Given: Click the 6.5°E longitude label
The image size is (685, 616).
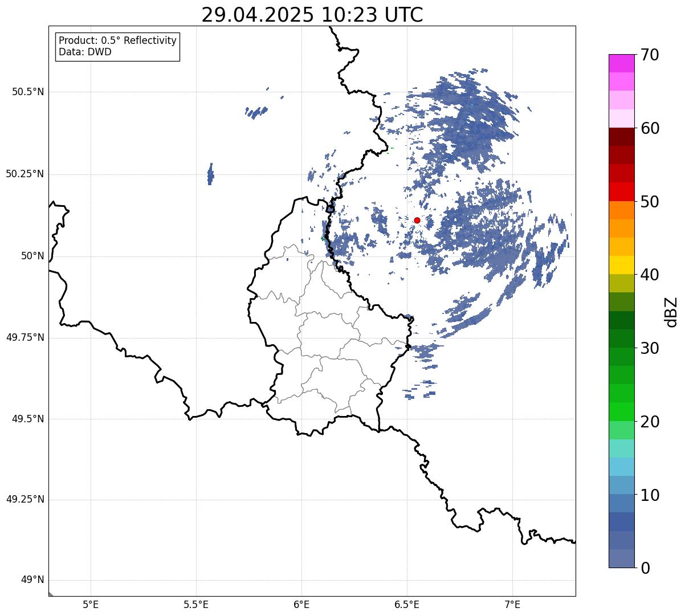Looking at the screenshot, I should coord(407,605).
